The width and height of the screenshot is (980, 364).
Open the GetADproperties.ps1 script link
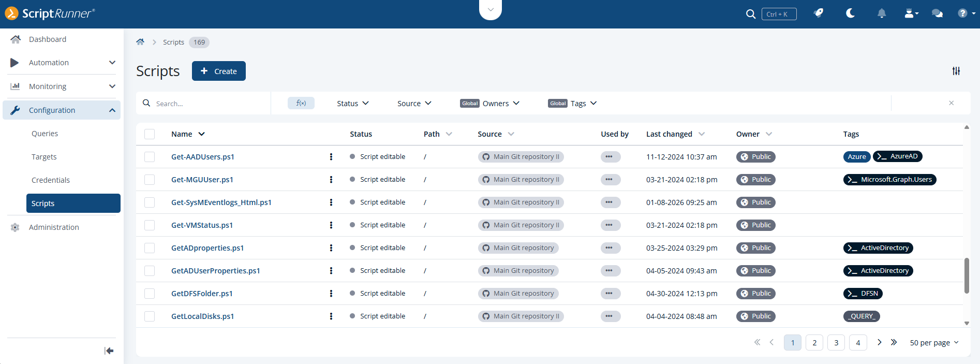(207, 248)
